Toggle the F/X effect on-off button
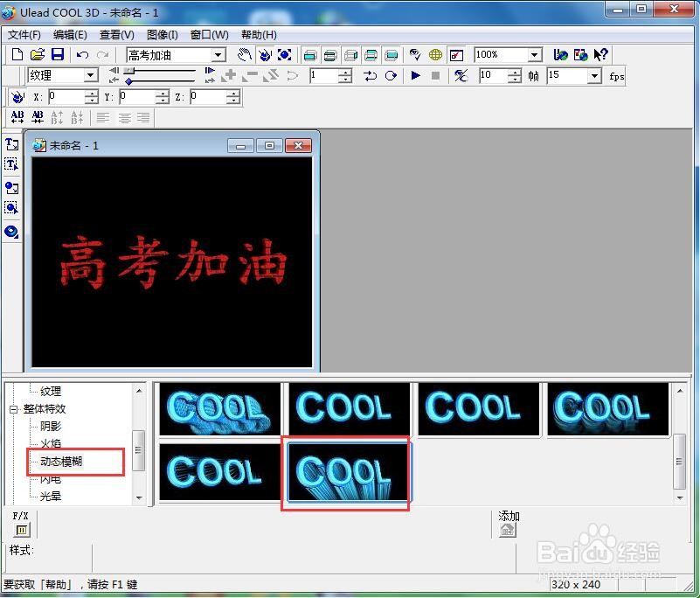This screenshot has height=598, width=700. (21, 530)
